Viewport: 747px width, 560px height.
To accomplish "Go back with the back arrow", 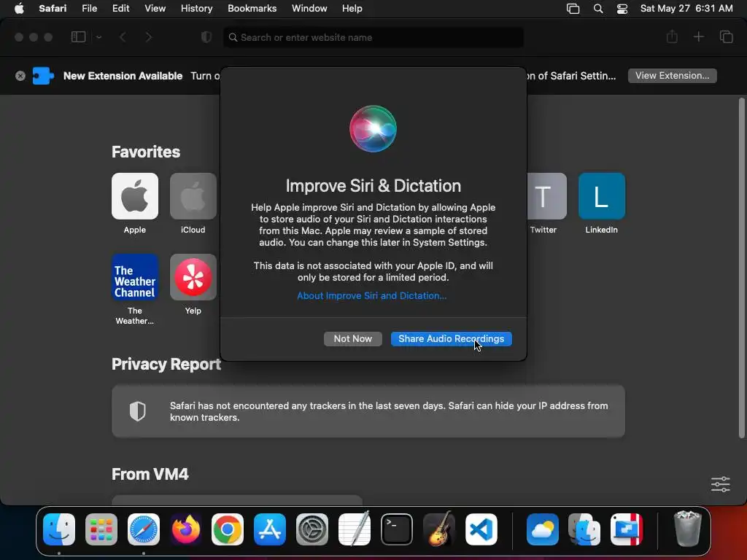I will (123, 37).
